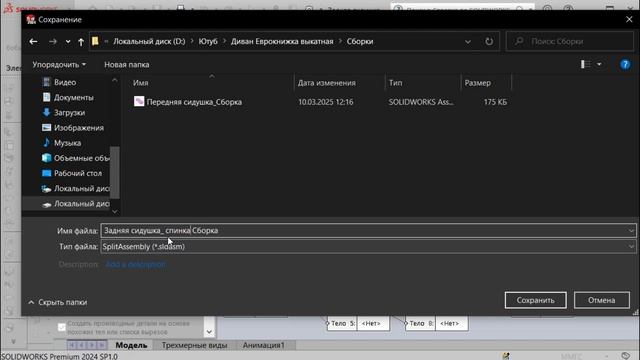Click the 'Поиск: Сборки' search field

(570, 41)
